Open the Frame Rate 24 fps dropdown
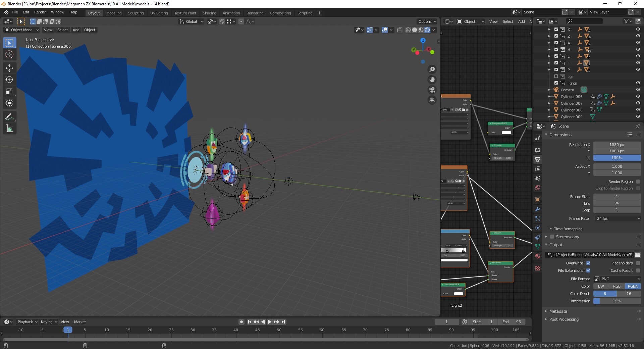The width and height of the screenshot is (644, 349). (618, 218)
